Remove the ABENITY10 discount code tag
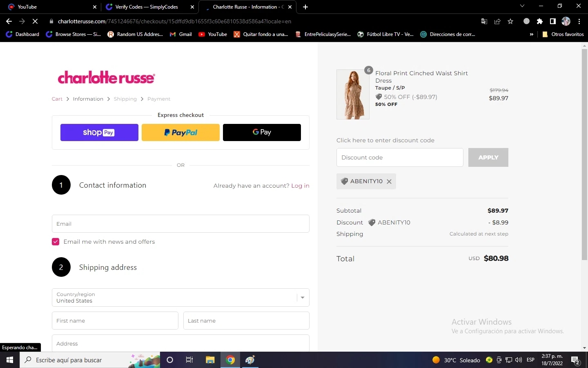Viewport: 588px width, 368px height. pos(389,182)
